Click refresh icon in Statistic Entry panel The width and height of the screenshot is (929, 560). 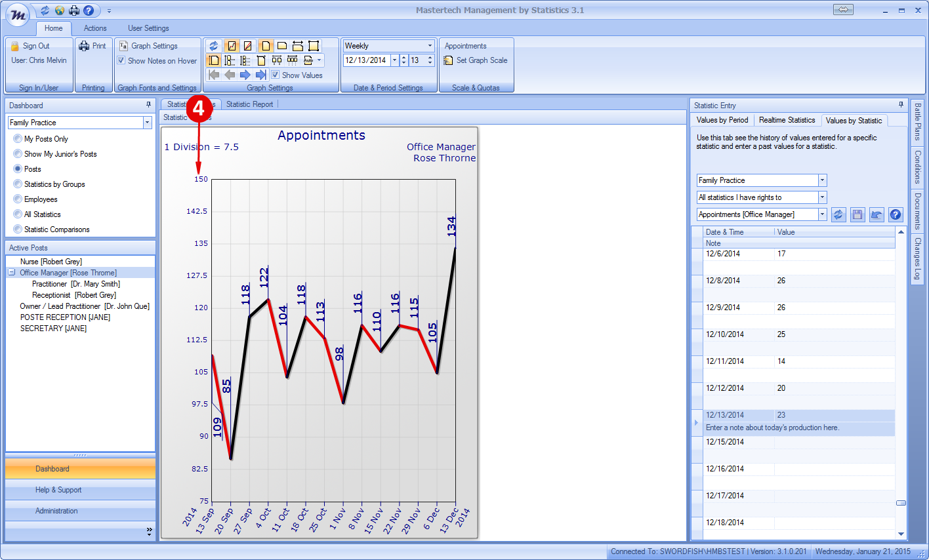(x=838, y=214)
